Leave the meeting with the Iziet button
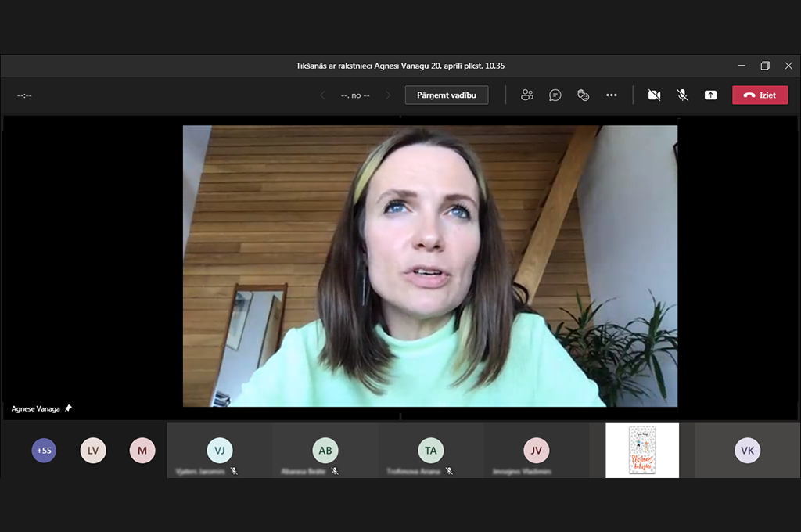Screen dimensions: 801x532 (760, 95)
